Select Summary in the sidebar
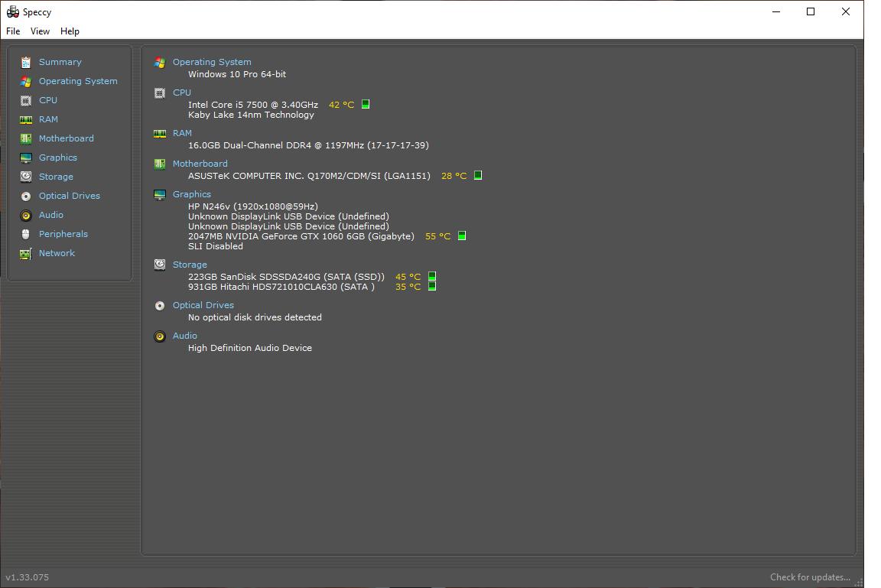Screen dimensions: 881x588 (60, 63)
